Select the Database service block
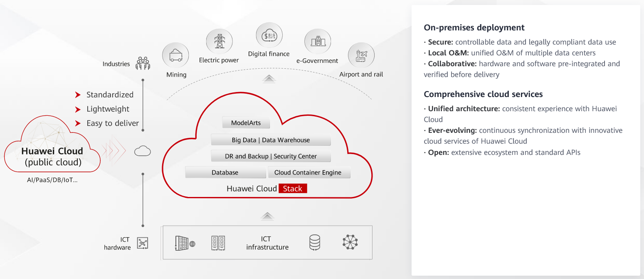Screen dimensions: 644x279 click(225, 172)
